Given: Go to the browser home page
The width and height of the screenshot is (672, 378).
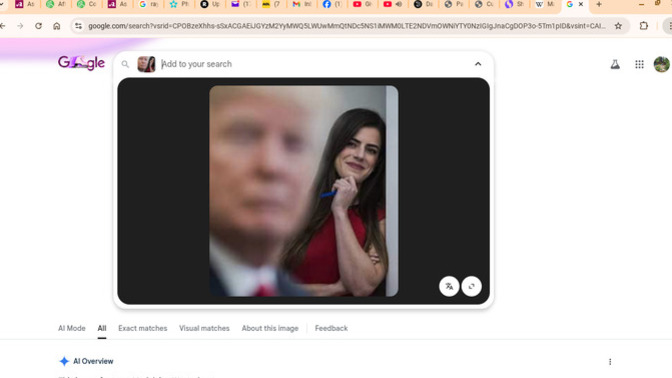Looking at the screenshot, I should click(57, 26).
